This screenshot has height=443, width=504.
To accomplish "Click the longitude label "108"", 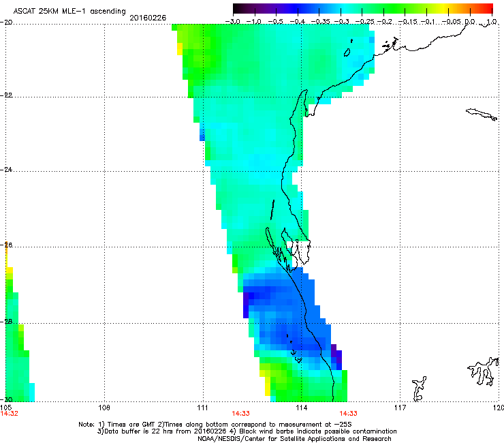I will click(x=104, y=408).
